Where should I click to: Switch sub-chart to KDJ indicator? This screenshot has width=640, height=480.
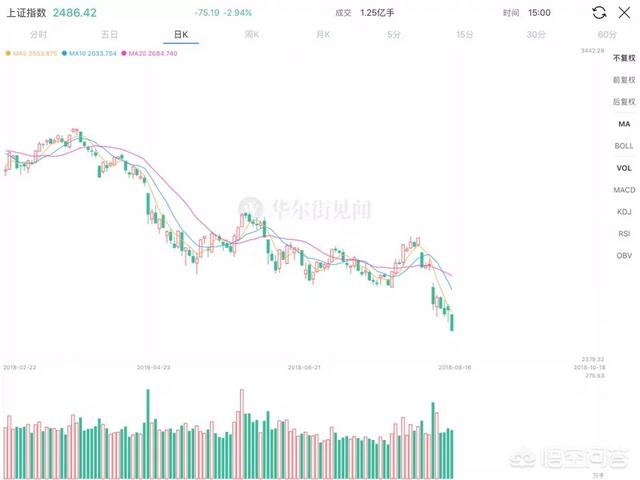pos(624,212)
